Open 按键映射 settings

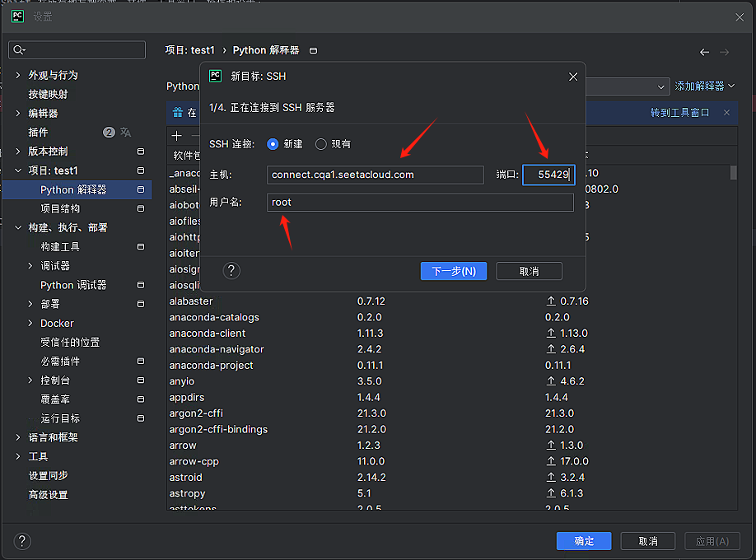(x=48, y=94)
